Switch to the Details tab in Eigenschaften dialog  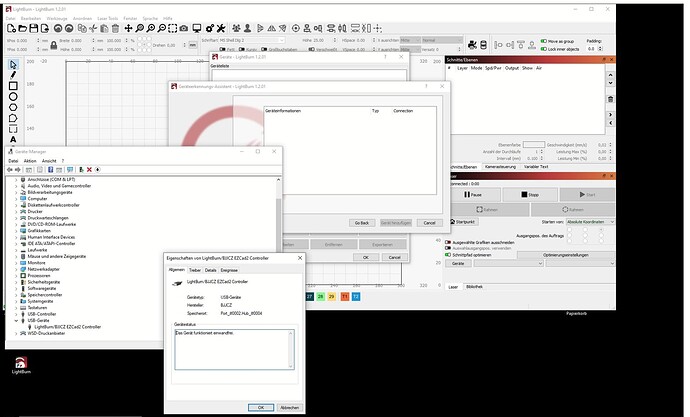pos(210,270)
